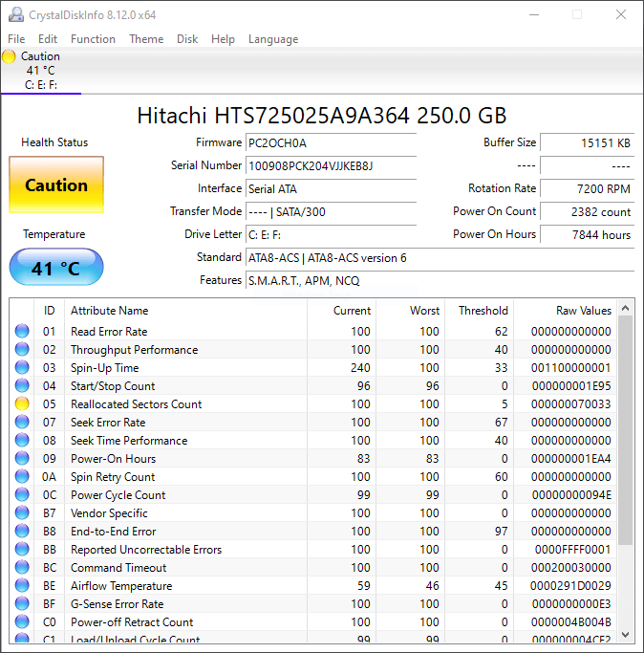This screenshot has width=644, height=653.
Task: Click the yellow icon for Reallocated Sectors Count
Action: pos(22,404)
